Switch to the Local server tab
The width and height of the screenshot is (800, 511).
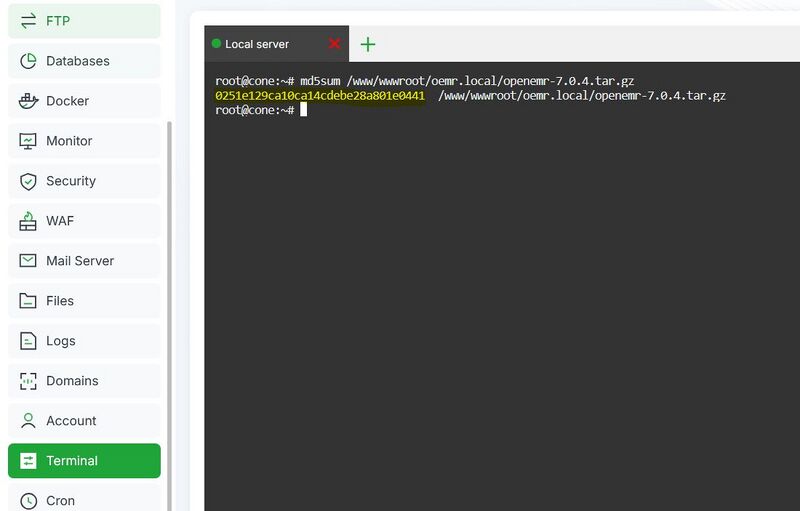point(257,44)
